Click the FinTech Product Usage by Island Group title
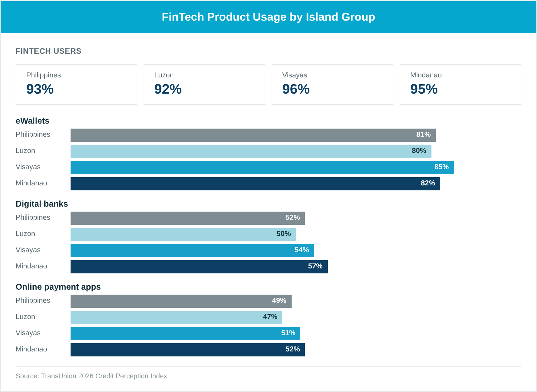The width and height of the screenshot is (537, 392). point(268,17)
